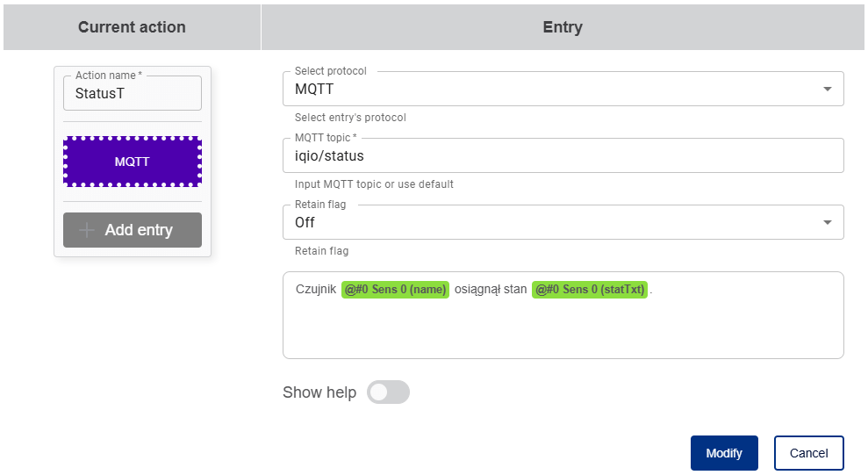Click into the MQTT topic input field
Screen dimensions: 868x475
(562, 156)
